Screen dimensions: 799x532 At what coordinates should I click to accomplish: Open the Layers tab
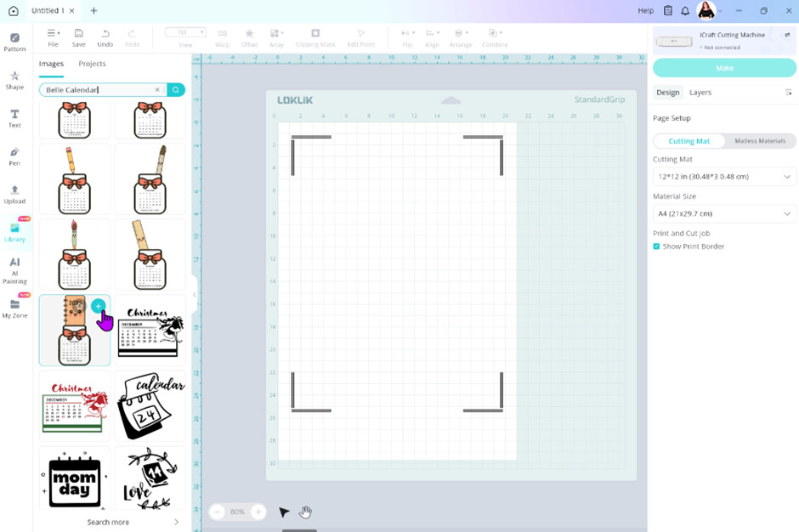pyautogui.click(x=700, y=93)
